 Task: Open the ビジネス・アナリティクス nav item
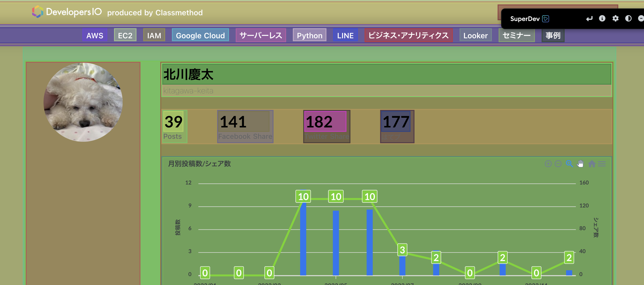[x=409, y=35]
